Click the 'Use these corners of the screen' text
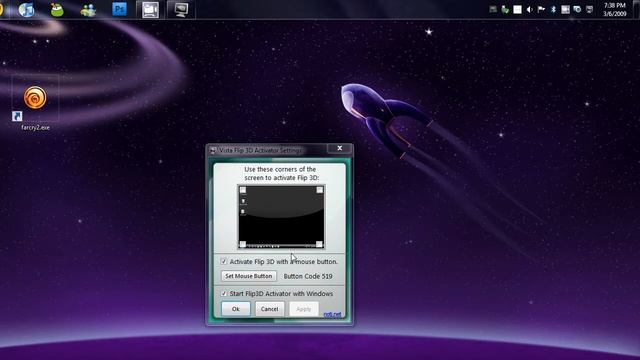 coord(281,173)
